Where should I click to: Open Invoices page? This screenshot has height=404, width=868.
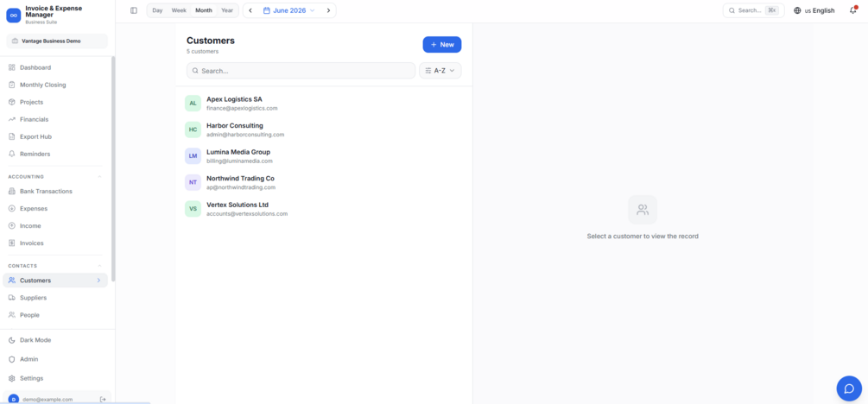click(55, 243)
